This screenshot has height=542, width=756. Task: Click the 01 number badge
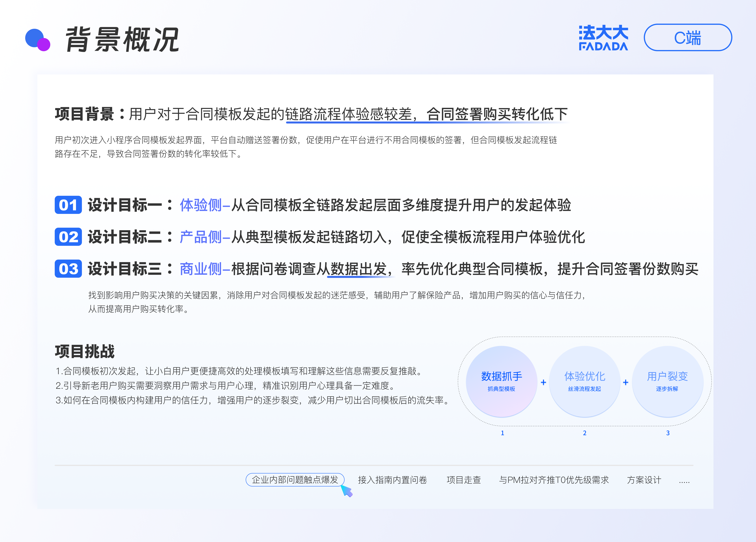(68, 205)
